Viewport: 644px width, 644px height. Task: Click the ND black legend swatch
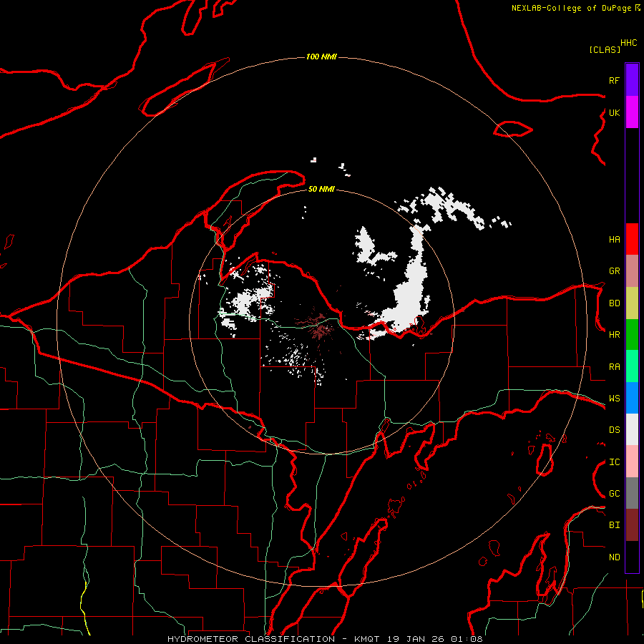pyautogui.click(x=632, y=557)
